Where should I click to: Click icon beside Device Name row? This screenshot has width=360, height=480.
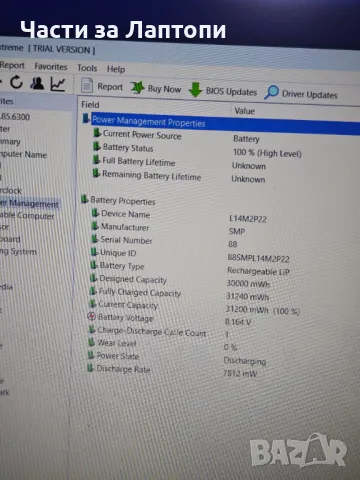coord(95,213)
